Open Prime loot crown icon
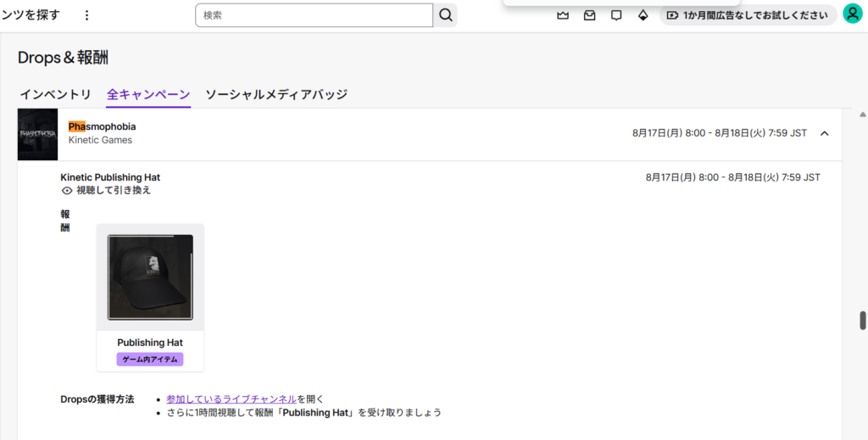This screenshot has height=440, width=868. tap(563, 15)
